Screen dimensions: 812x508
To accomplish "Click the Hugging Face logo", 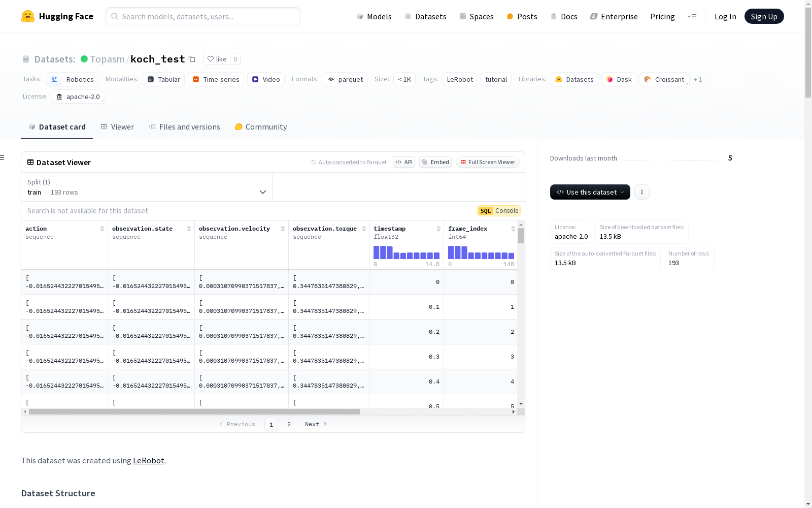I will coord(57,16).
